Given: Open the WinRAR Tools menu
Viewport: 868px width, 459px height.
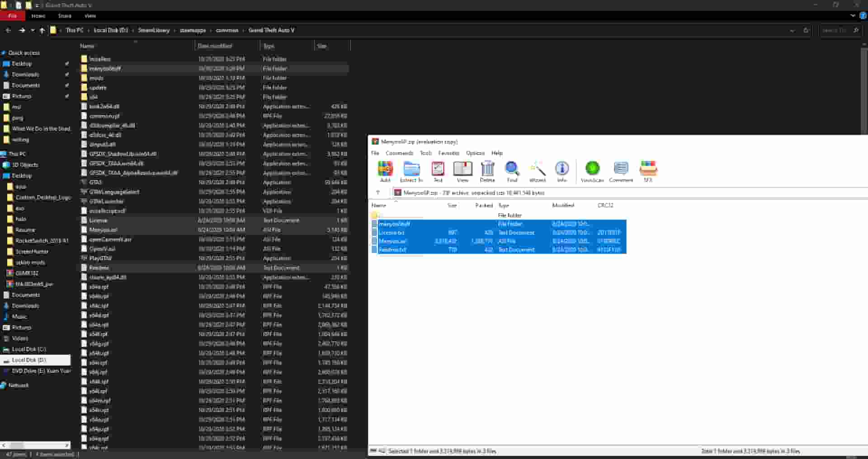Looking at the screenshot, I should pyautogui.click(x=426, y=153).
